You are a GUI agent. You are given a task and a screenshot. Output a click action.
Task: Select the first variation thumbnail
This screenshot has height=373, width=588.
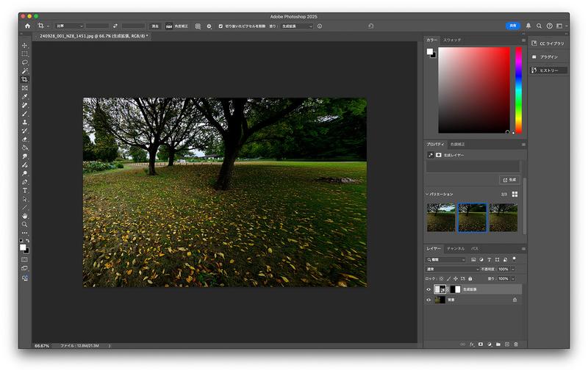pyautogui.click(x=441, y=217)
